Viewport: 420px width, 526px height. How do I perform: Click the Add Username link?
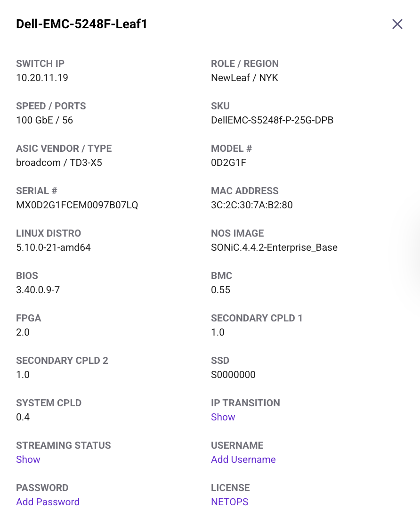[243, 460]
